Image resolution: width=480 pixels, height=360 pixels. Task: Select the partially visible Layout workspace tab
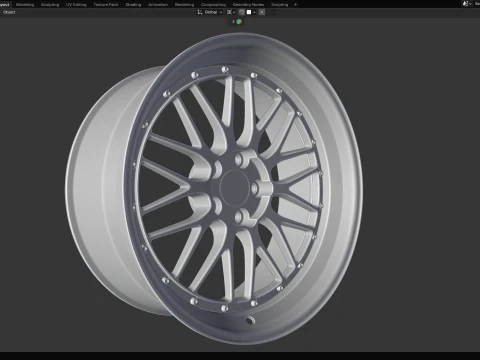[x=5, y=5]
